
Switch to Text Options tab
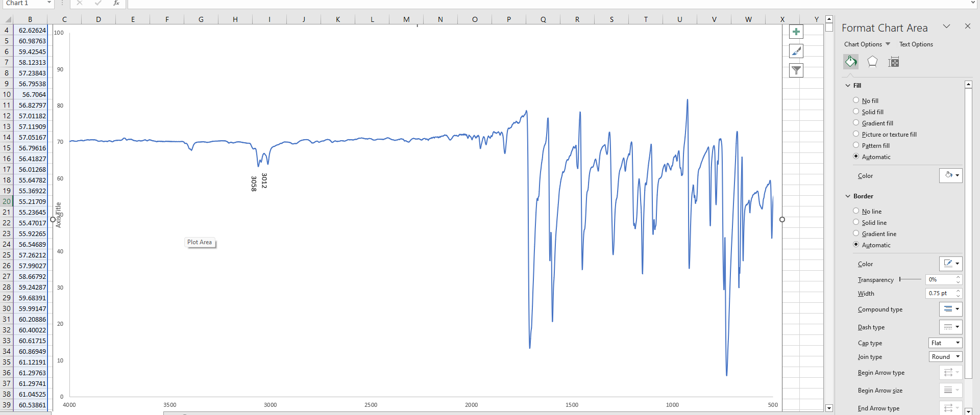(x=916, y=44)
